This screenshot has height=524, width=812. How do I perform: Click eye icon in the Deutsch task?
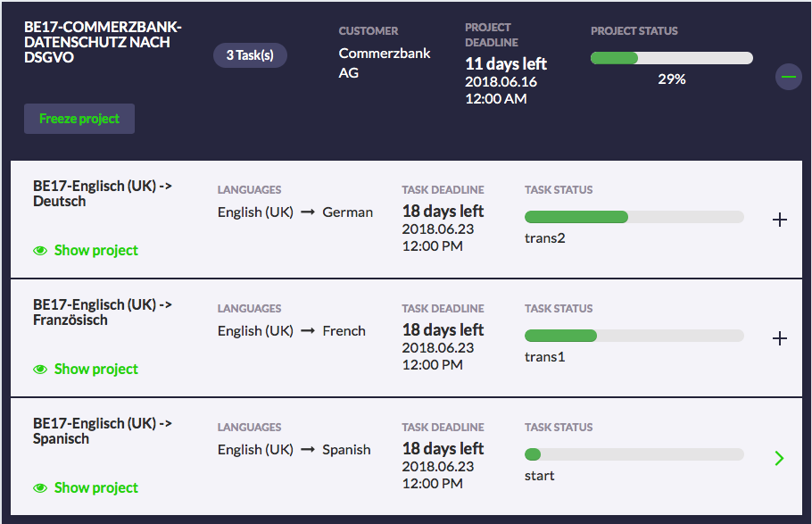pyautogui.click(x=40, y=251)
